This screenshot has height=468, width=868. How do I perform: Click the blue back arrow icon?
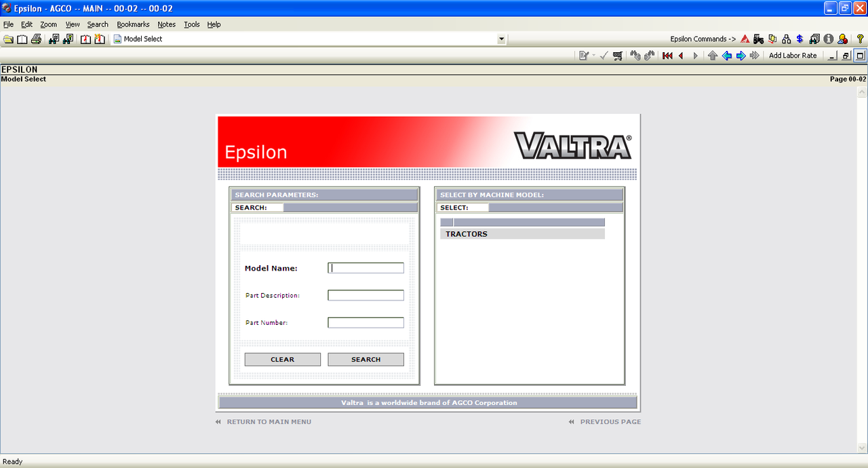(727, 56)
